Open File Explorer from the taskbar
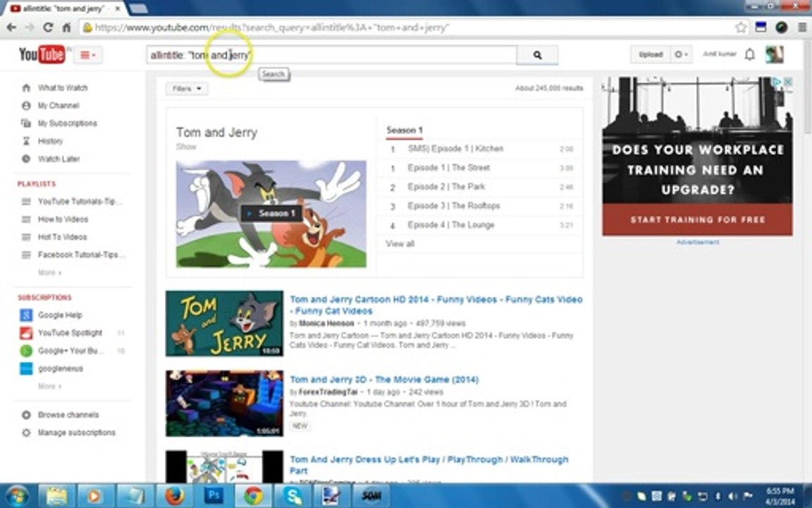The height and width of the screenshot is (508, 812). [x=56, y=496]
